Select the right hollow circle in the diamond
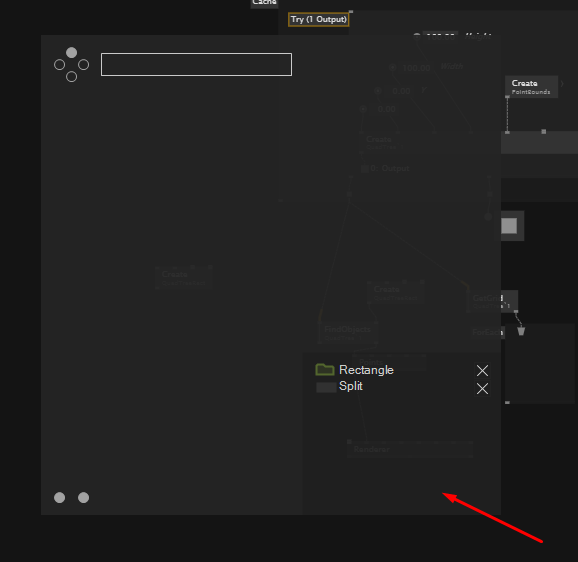 (x=84, y=65)
